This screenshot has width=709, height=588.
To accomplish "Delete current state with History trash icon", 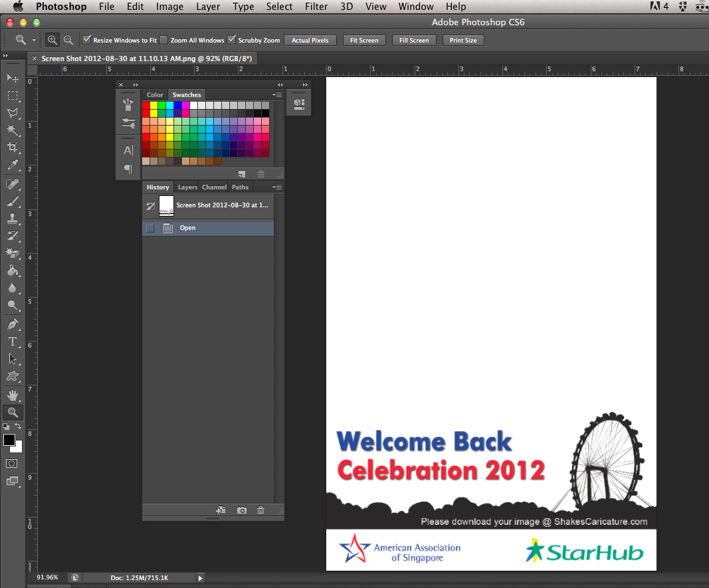I will coord(261,510).
